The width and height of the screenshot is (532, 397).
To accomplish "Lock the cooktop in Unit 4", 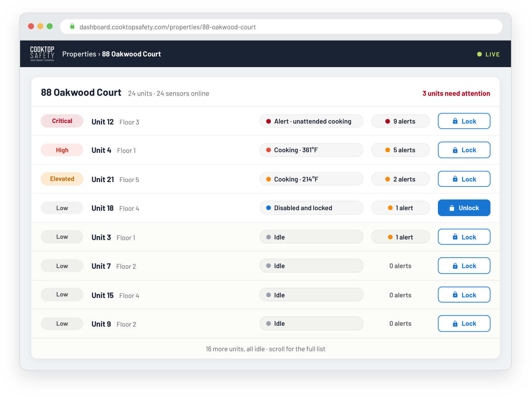I will 464,150.
